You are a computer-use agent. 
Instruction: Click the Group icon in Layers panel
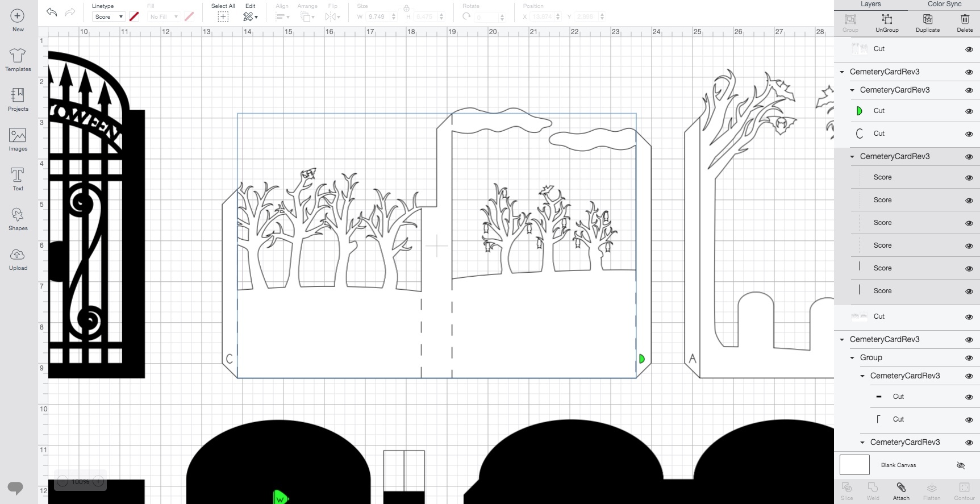(x=850, y=23)
